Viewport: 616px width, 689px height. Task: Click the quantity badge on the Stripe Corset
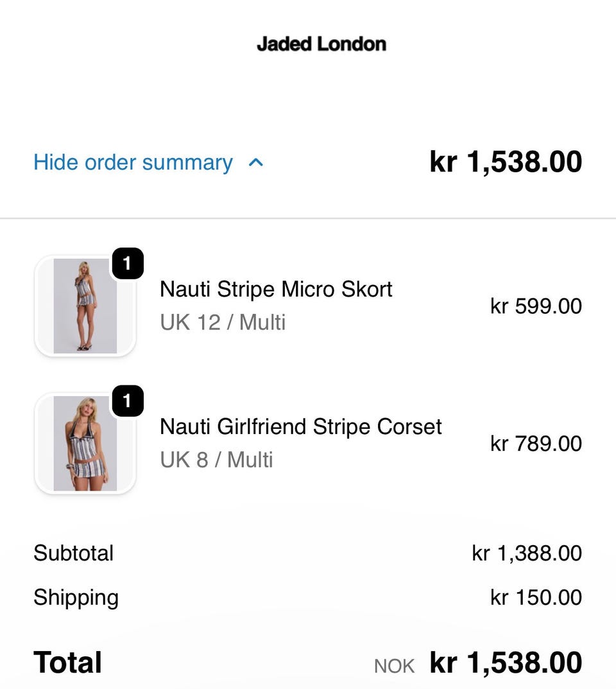pos(127,401)
